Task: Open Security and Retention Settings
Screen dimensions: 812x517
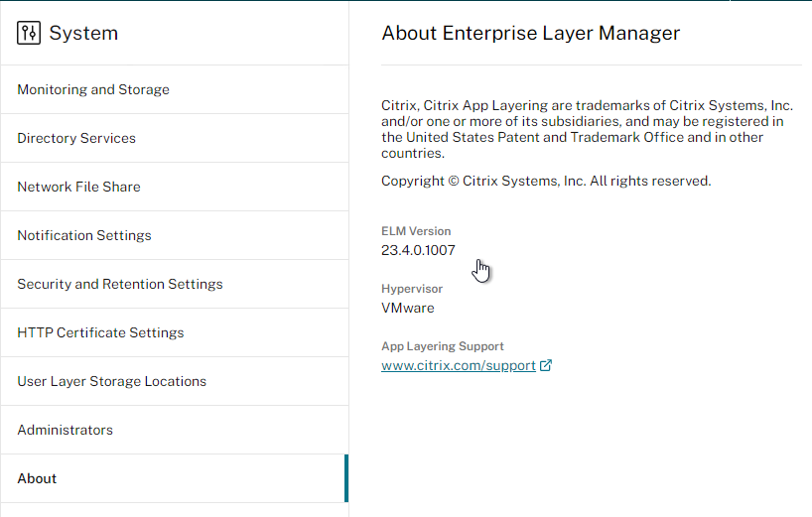Action: (175, 284)
